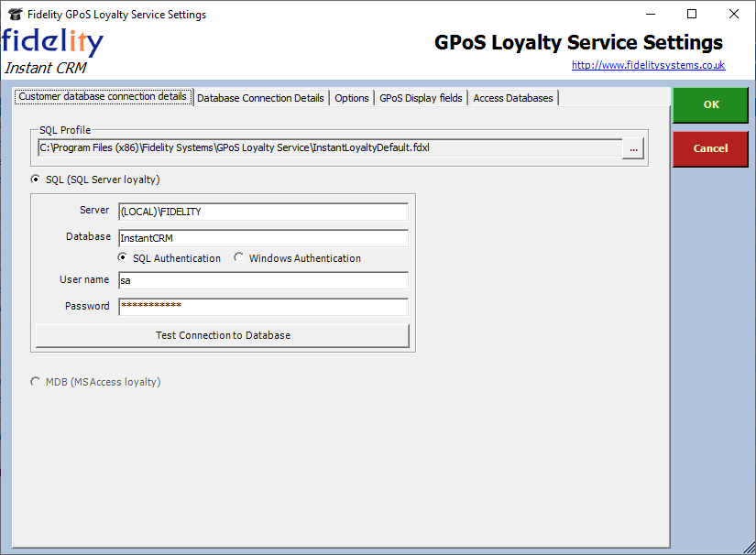Switch to GPoS Display fields tab
Viewport: 756px width, 555px height.
click(x=421, y=98)
